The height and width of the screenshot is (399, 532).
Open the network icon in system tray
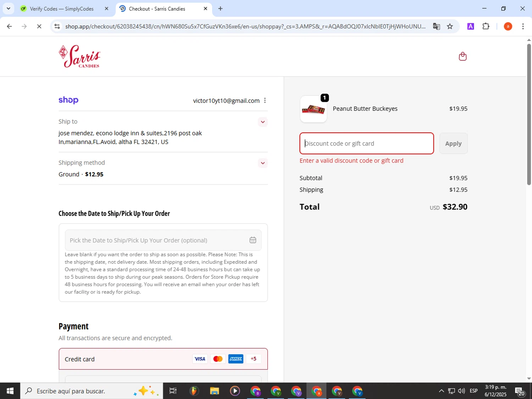[451, 391]
